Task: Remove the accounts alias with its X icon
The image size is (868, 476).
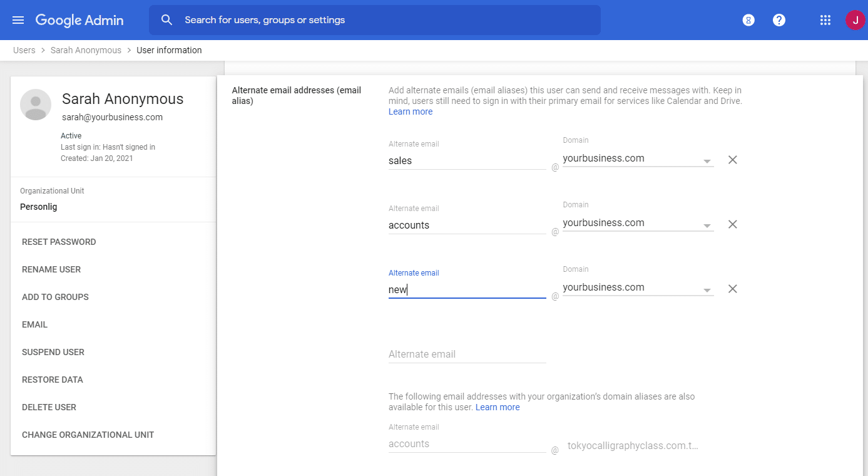Action: [732, 224]
